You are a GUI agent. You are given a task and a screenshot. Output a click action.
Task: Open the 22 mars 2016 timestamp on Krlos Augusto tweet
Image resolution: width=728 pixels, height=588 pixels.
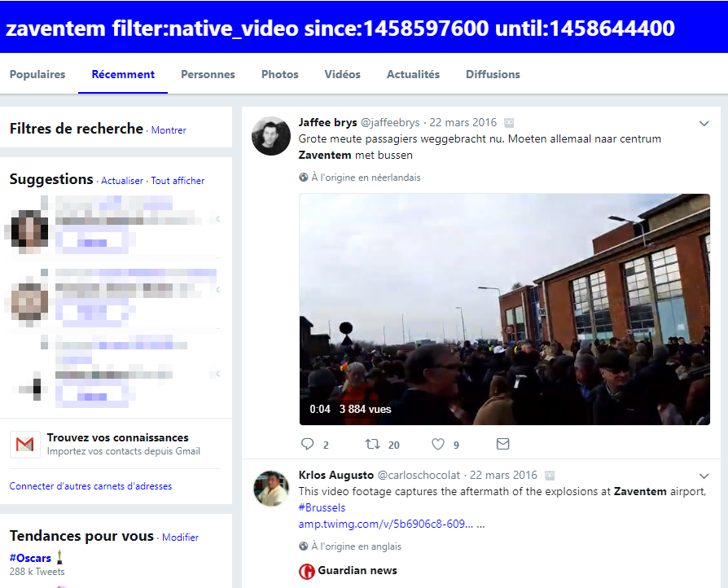[x=503, y=475]
